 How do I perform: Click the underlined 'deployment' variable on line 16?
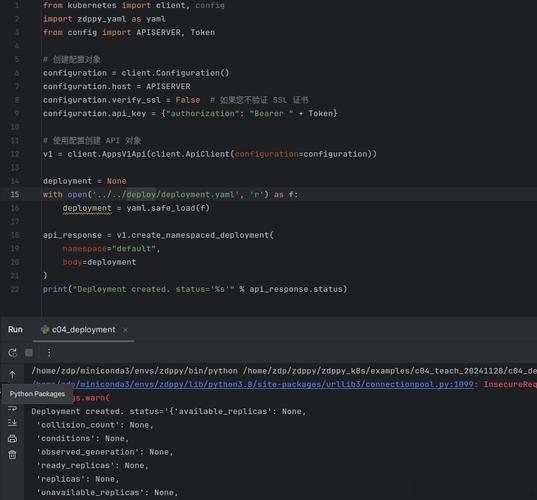(87, 208)
